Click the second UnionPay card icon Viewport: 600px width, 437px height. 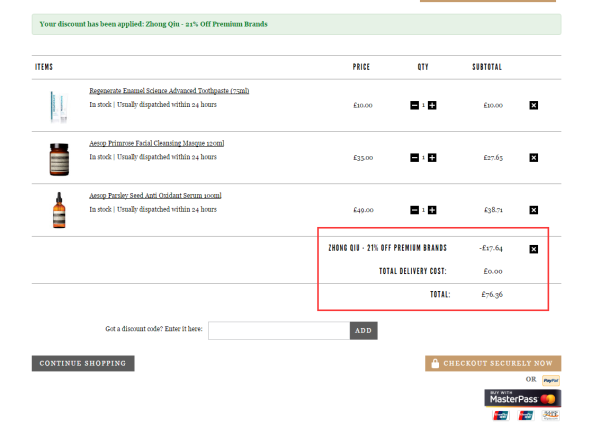click(526, 415)
